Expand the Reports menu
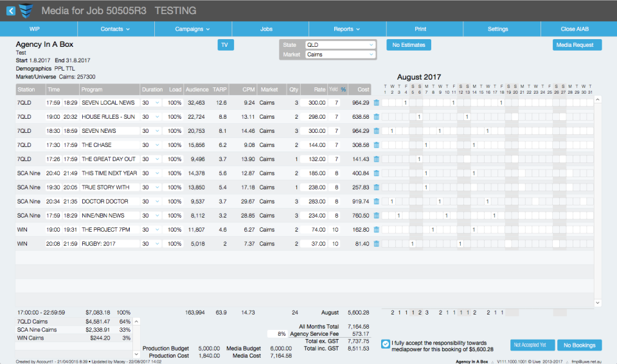The width and height of the screenshot is (617, 364). click(x=347, y=29)
